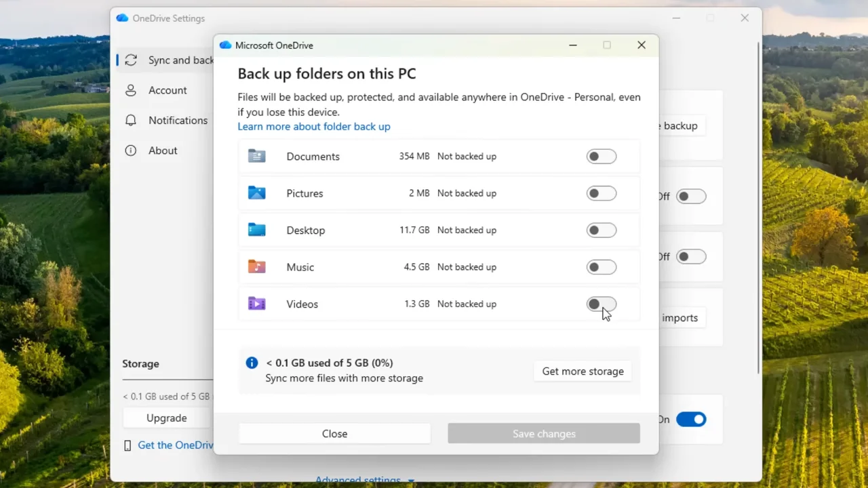The image size is (868, 488).
Task: Click the Microsoft OneDrive cloud logo
Action: pos(224,45)
